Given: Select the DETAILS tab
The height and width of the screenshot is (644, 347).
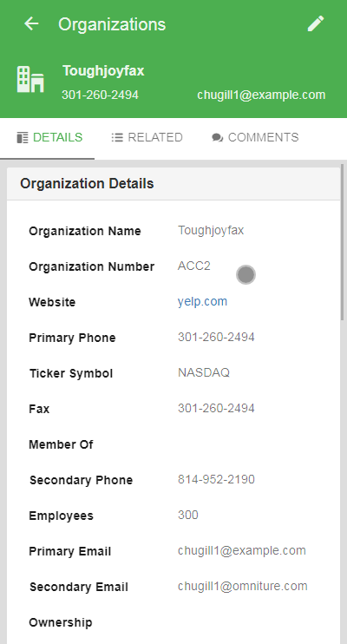Looking at the screenshot, I should tap(49, 137).
